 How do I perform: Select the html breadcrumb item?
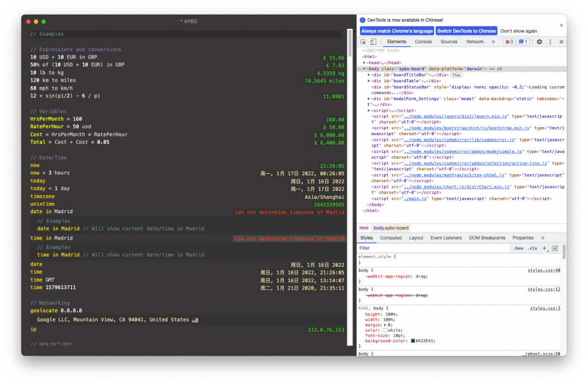(363, 228)
